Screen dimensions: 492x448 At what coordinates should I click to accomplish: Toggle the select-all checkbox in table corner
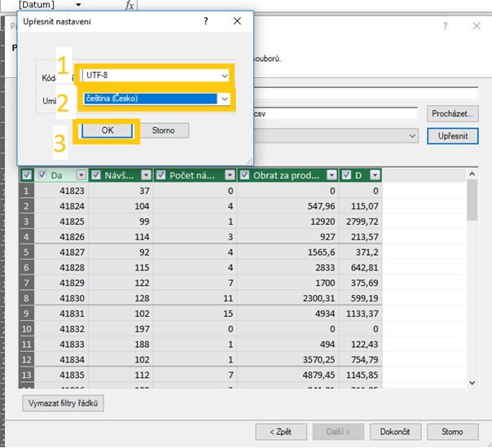coord(27,175)
